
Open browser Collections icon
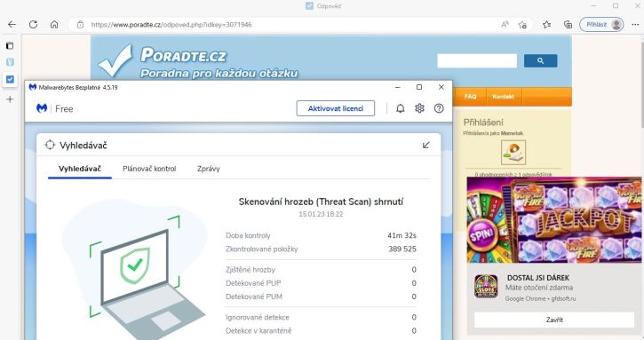click(x=568, y=25)
